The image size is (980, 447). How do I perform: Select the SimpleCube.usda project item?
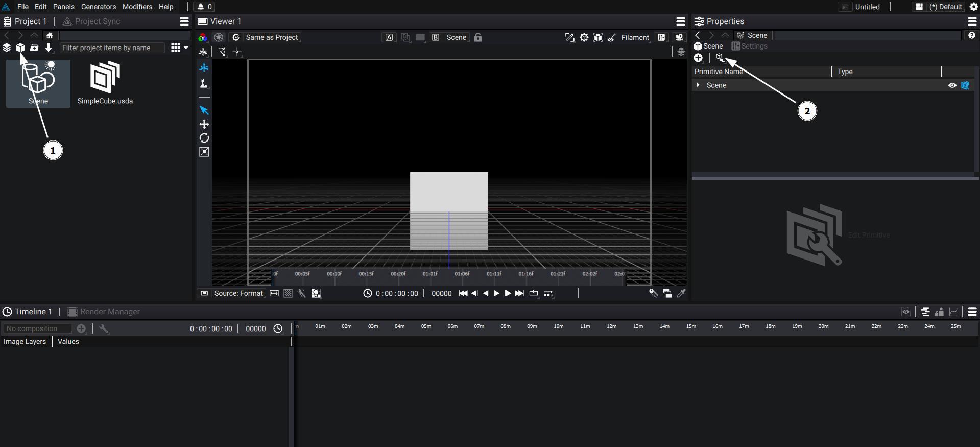(105, 83)
